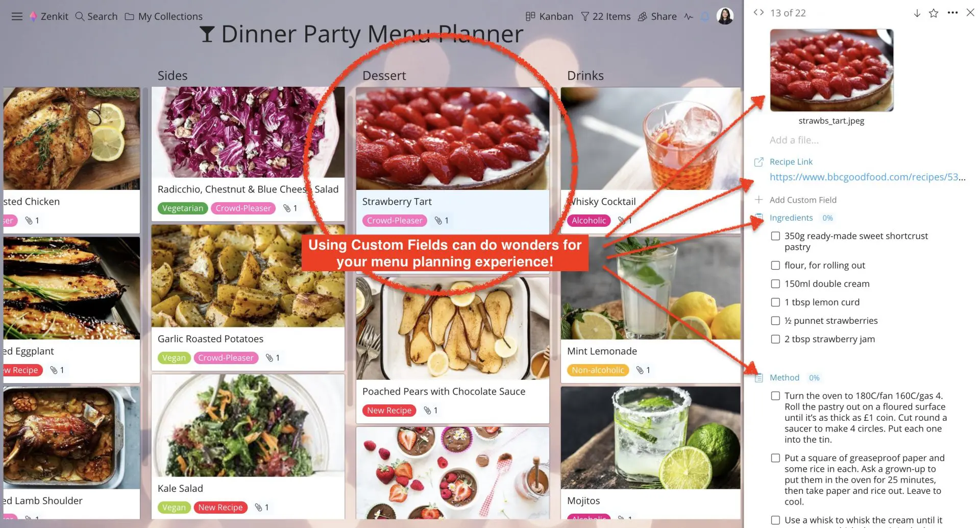Open the Kanban view switcher

[549, 16]
